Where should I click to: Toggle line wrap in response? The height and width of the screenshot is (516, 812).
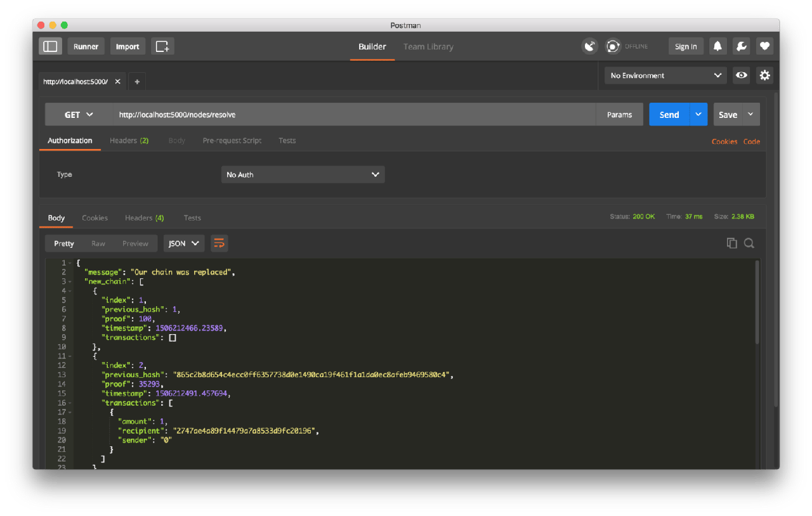(219, 243)
